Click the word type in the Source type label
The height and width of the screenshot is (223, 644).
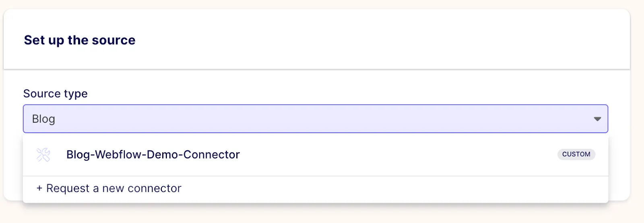point(75,94)
